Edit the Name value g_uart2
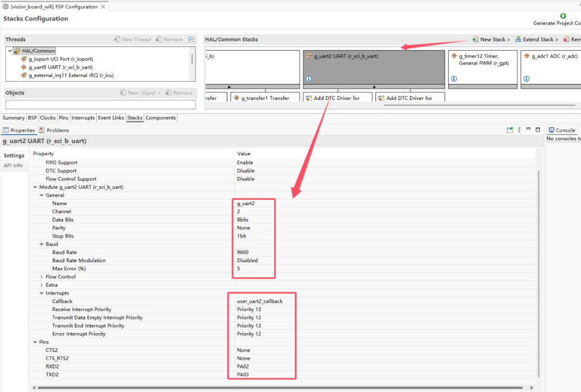This screenshot has width=581, height=392. click(x=246, y=203)
